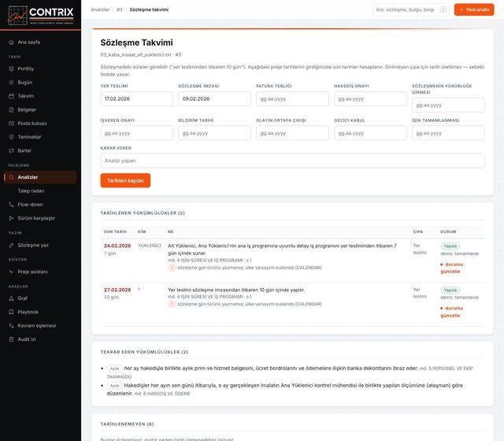Click the Takvim calendar icon

[x=11, y=96]
